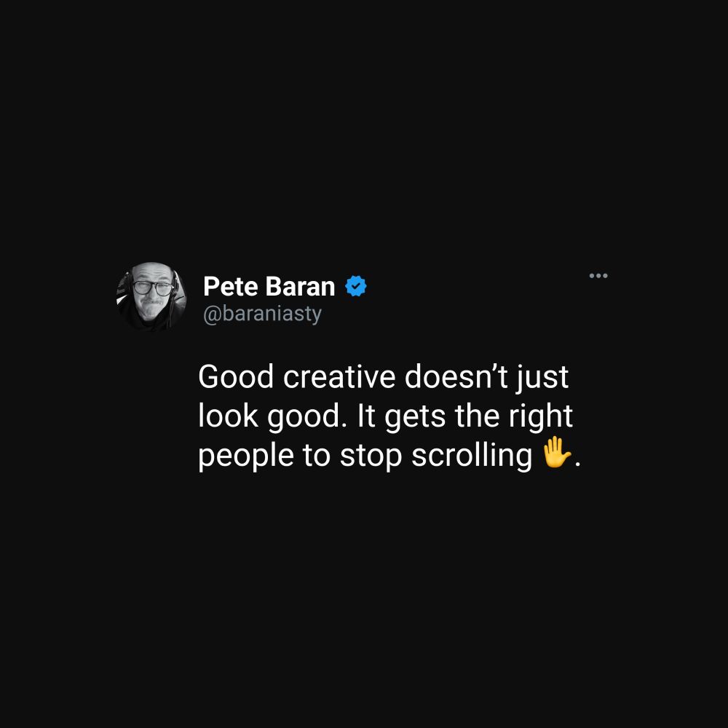
Task: Open the three-dot more options menu
Action: tap(598, 276)
